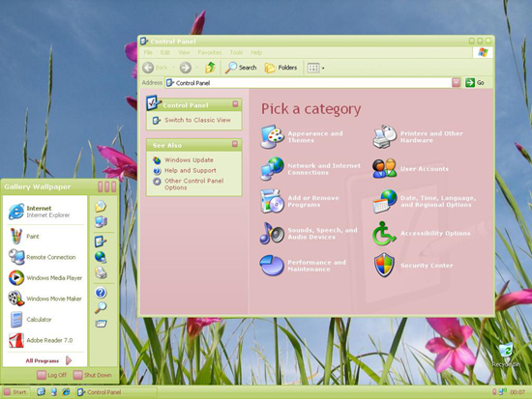
Task: Open Security Center shield icon
Action: (x=384, y=265)
